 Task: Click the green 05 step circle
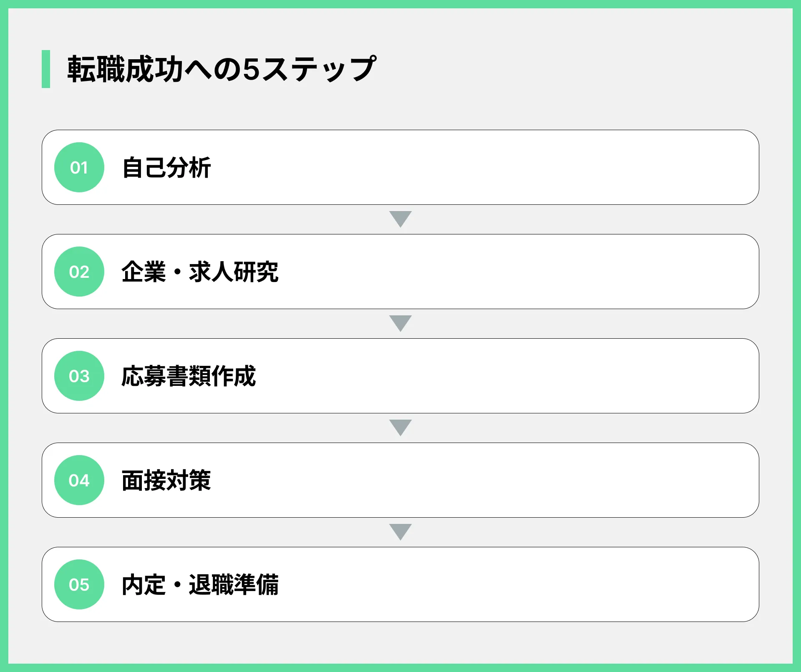pos(79,584)
